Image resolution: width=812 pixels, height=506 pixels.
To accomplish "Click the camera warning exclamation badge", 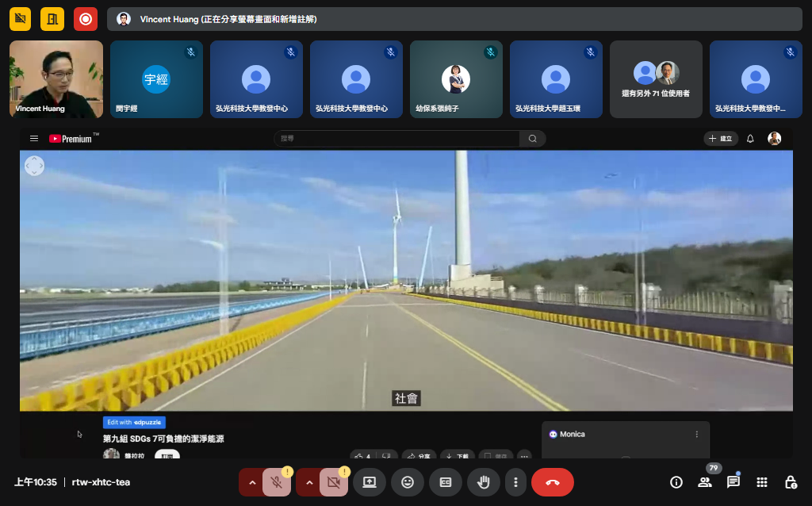I will click(344, 472).
